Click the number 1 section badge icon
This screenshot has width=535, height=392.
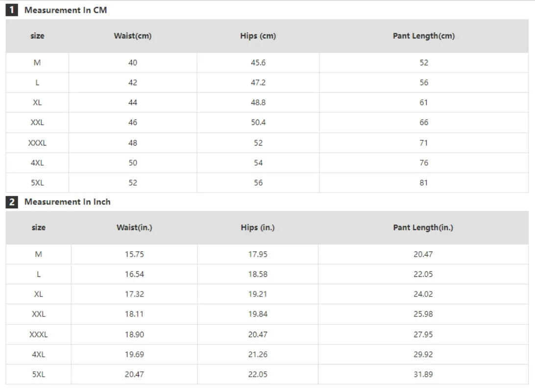click(12, 10)
